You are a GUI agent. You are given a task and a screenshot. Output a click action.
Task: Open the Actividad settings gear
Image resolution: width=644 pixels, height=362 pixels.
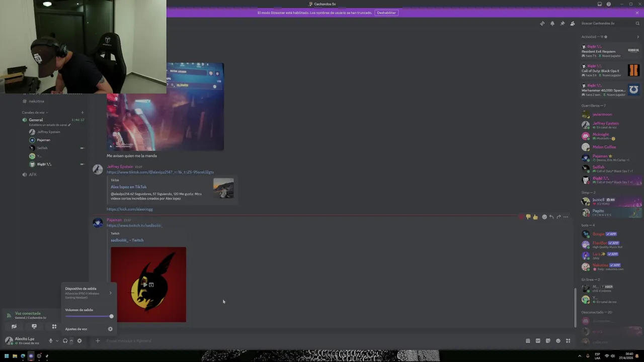(x=605, y=37)
